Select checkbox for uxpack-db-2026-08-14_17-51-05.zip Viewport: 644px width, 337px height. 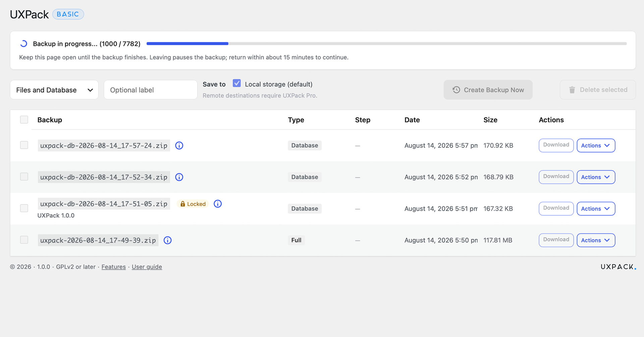coord(24,208)
